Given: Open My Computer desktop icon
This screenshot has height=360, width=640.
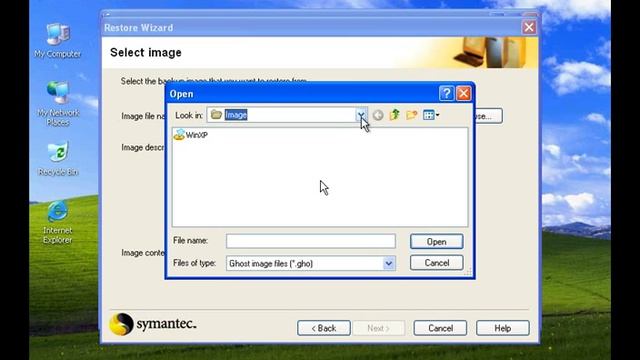Looking at the screenshot, I should tap(58, 40).
